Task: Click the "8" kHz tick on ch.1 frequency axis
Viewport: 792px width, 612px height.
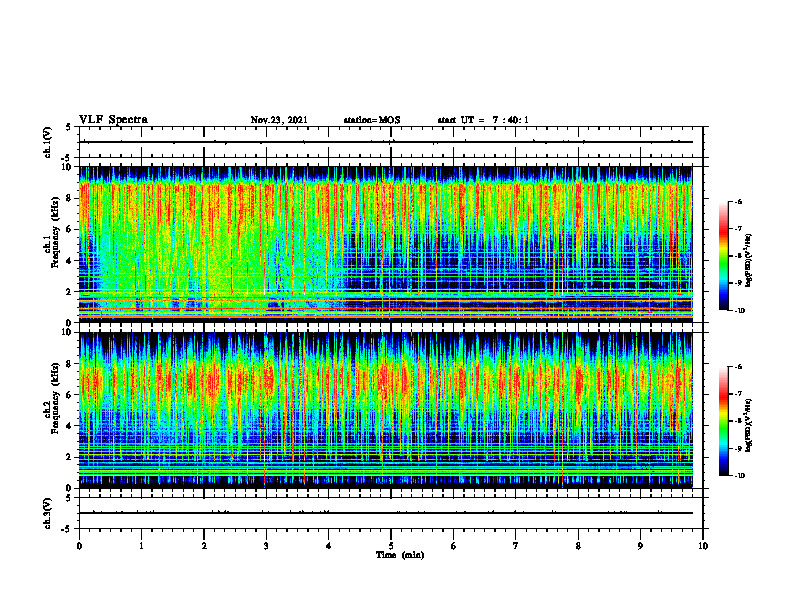Action: (70, 198)
